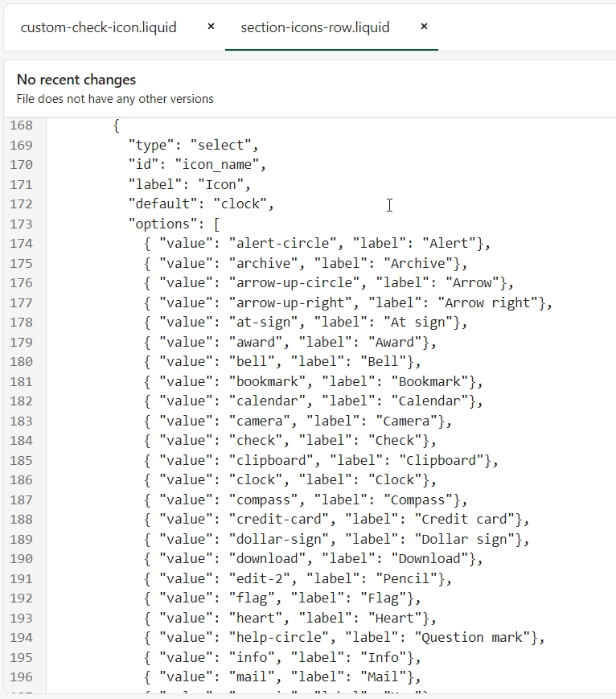Switch to the custom-check-icon.liquid tab
This screenshot has height=699, width=616.
pos(98,27)
